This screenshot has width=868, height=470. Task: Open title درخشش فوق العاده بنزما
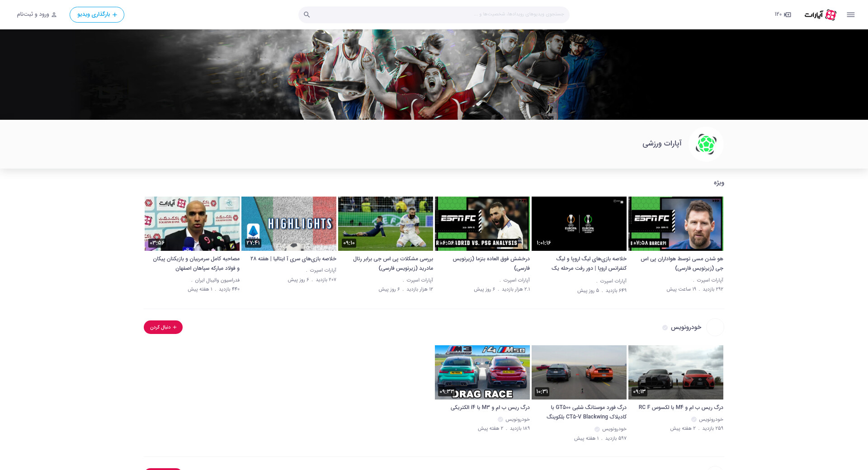tap(491, 263)
